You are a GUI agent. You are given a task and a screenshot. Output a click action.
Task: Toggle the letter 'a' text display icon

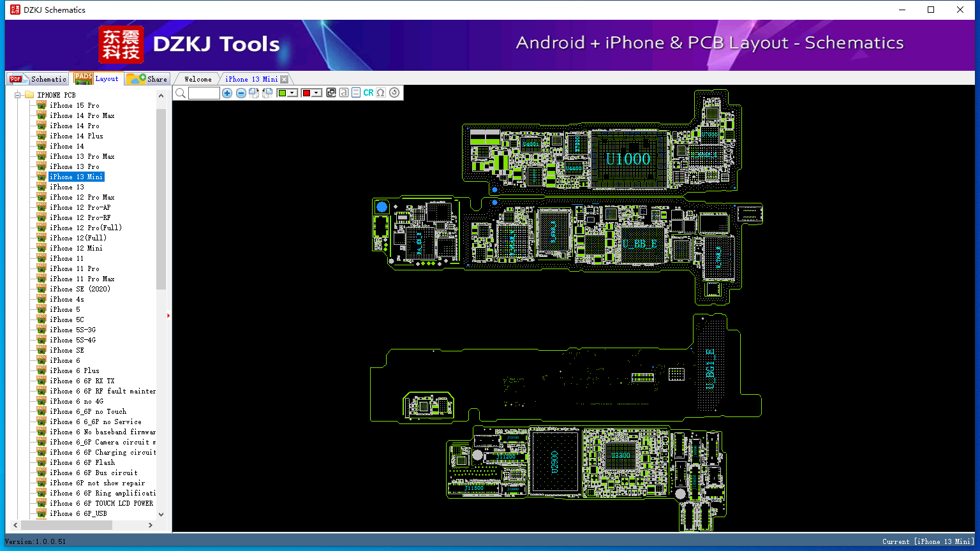tap(344, 92)
